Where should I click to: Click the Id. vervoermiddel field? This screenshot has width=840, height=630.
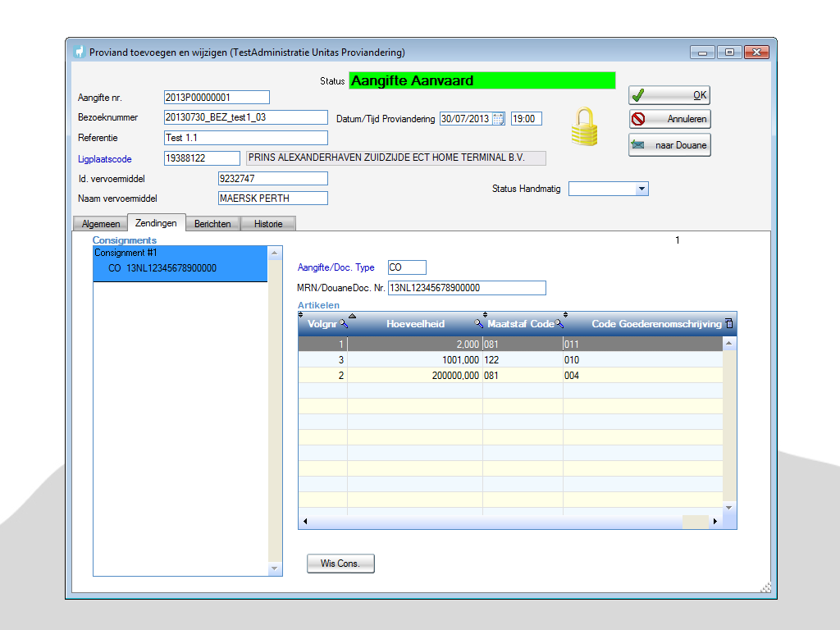272,178
